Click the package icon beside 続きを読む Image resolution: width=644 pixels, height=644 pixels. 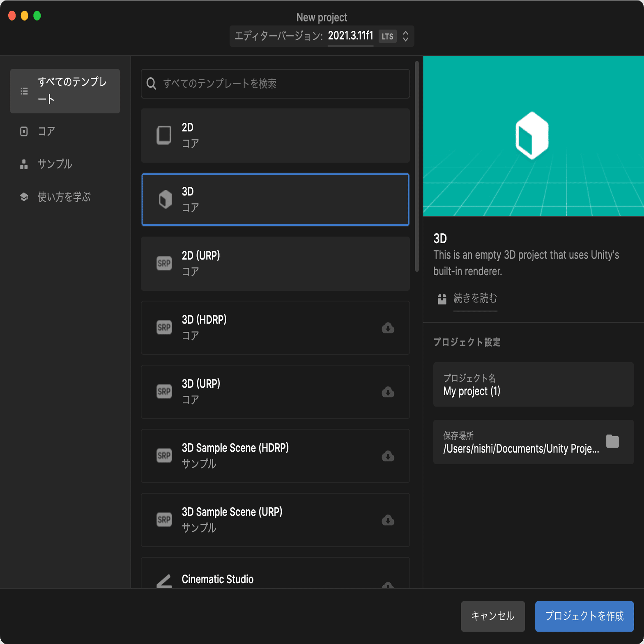(x=442, y=299)
